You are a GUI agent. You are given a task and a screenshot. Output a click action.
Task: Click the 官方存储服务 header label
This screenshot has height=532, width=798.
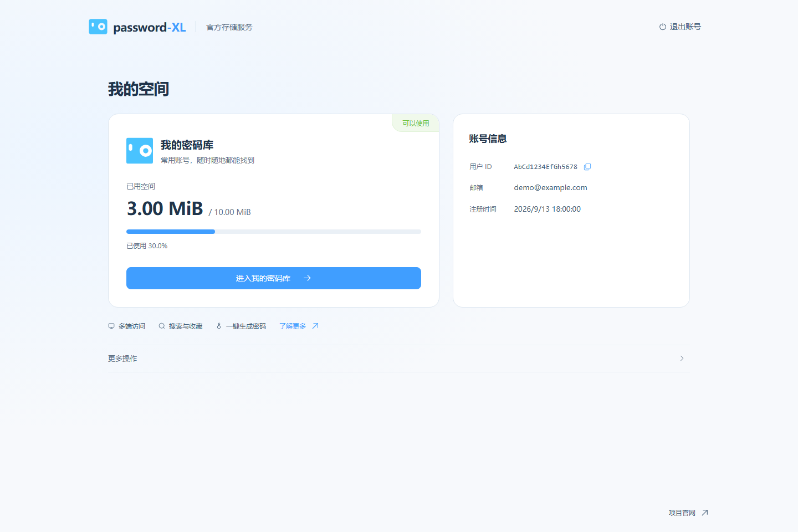pos(229,27)
